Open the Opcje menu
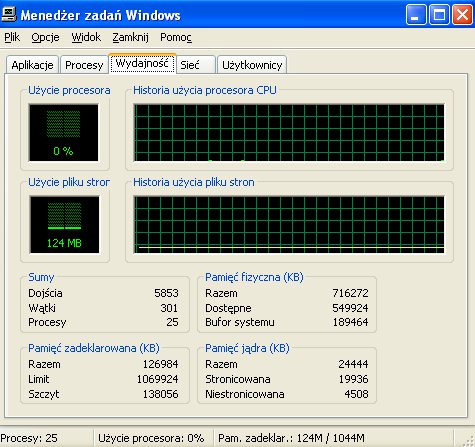The width and height of the screenshot is (475, 447). pos(45,37)
